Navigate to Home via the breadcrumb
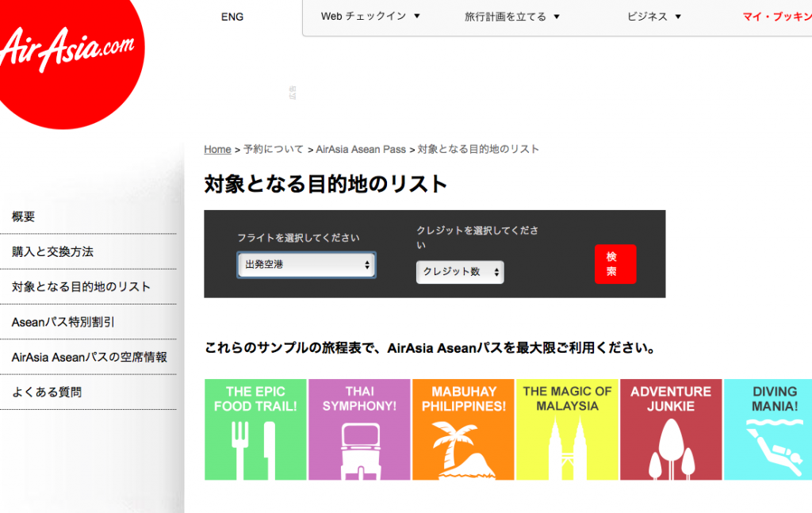Image resolution: width=812 pixels, height=513 pixels. [216, 149]
